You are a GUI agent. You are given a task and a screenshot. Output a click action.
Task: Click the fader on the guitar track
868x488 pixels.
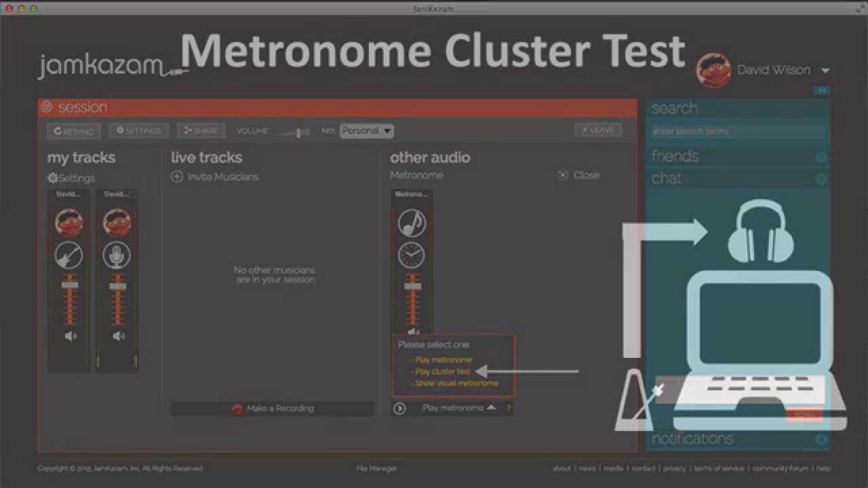pyautogui.click(x=70, y=285)
